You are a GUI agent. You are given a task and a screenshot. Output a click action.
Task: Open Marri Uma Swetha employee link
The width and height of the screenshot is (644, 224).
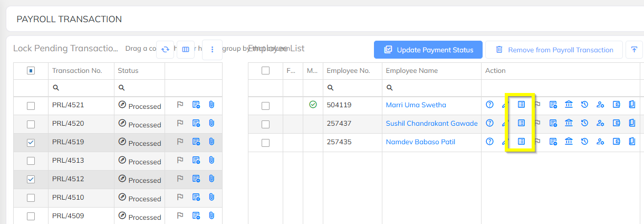(x=416, y=105)
